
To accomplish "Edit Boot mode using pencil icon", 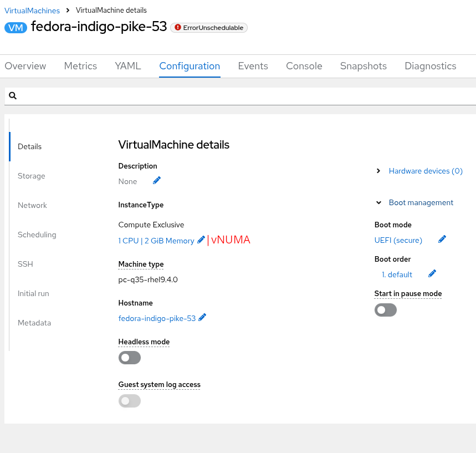I will (442, 240).
